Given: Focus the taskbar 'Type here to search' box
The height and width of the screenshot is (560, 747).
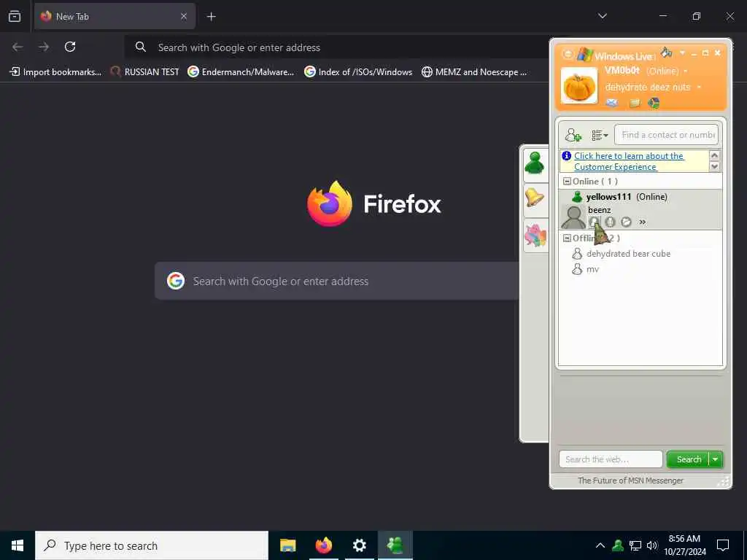Looking at the screenshot, I should [152, 545].
